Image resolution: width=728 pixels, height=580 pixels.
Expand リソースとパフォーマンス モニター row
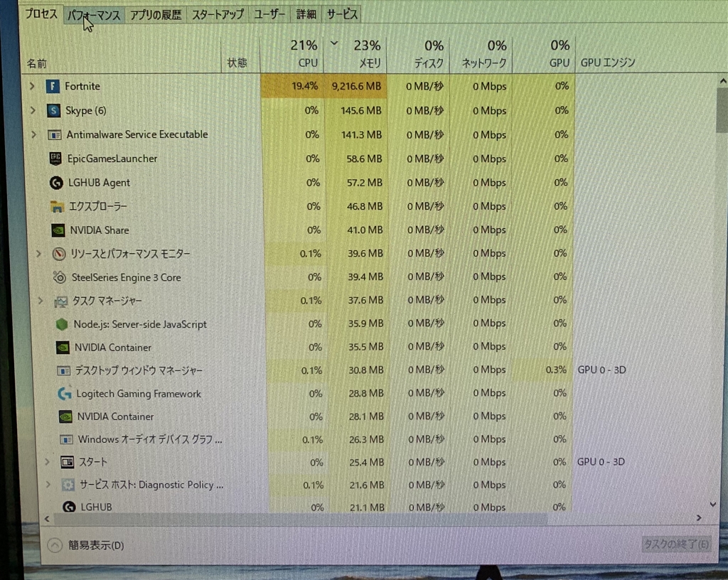coord(39,254)
